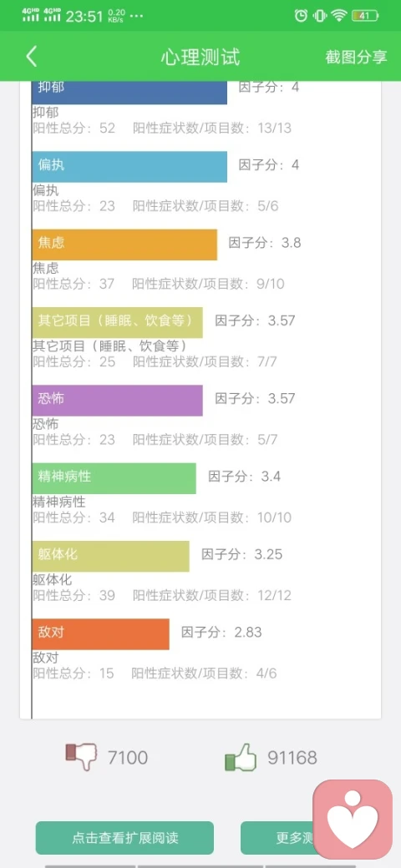Select the light blue 偏执 bar
The width and height of the screenshot is (401, 868).
tap(129, 167)
